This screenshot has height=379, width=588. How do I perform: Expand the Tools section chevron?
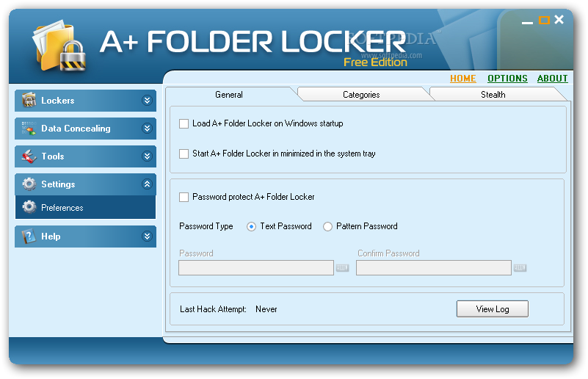(x=147, y=156)
